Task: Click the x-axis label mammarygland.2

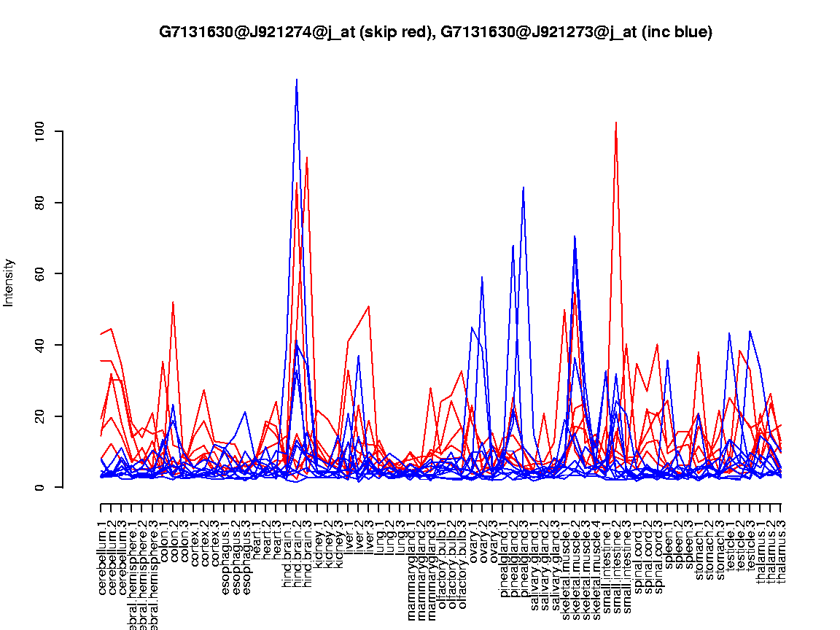Action: coord(421,570)
